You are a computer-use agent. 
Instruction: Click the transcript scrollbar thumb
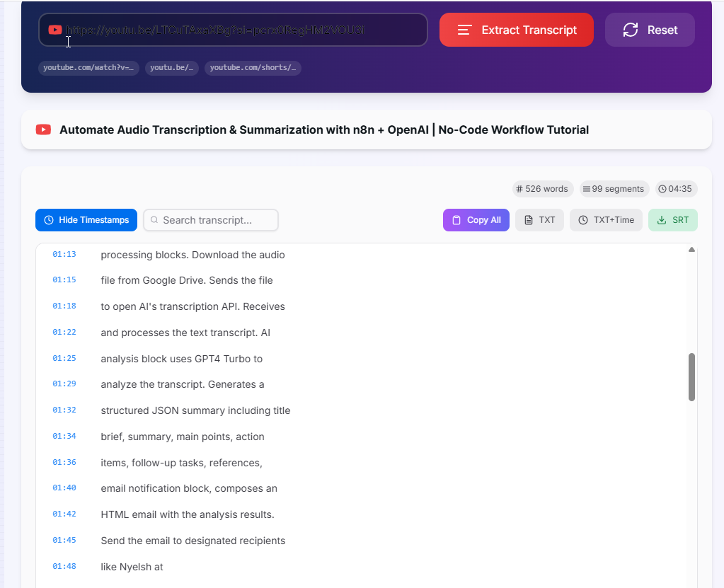coord(691,377)
